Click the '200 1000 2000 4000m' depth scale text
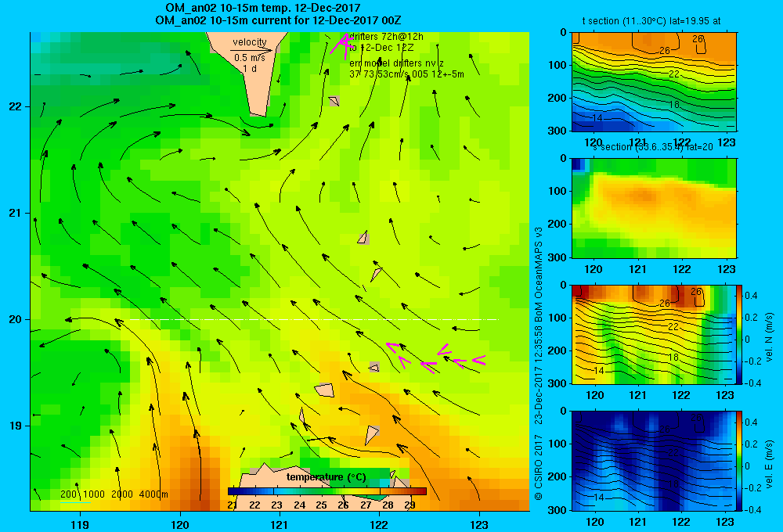Screen dimensions: 783x532 coord(114,494)
